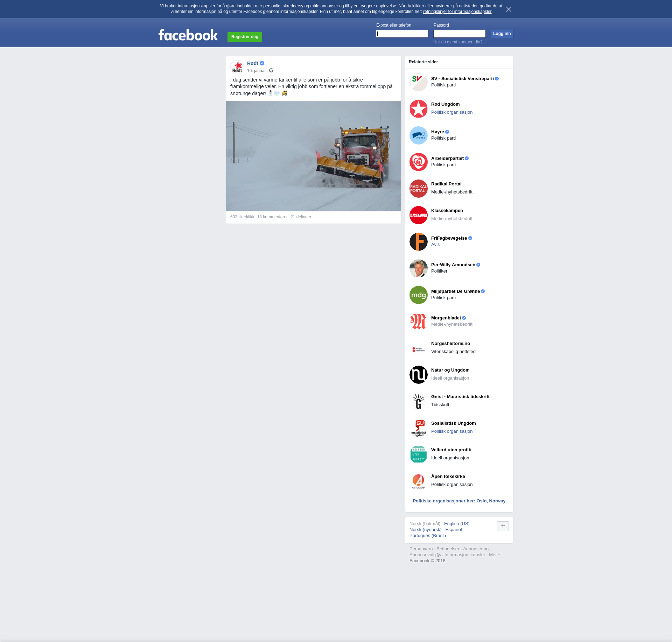The height and width of the screenshot is (642, 672).
Task: Open the snow plow post photo
Action: (314, 156)
